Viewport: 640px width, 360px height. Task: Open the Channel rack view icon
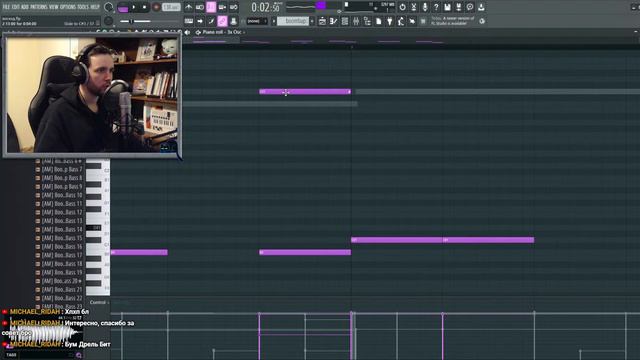[345, 21]
